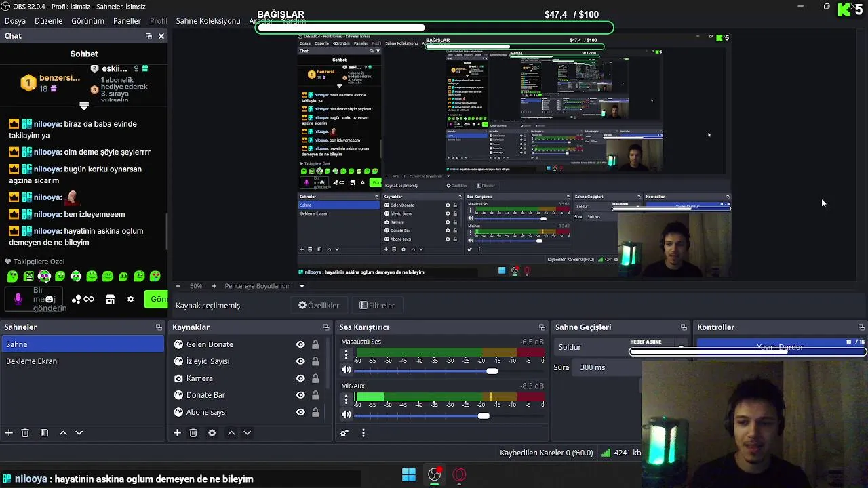This screenshot has height=488, width=868.
Task: Click trash icon under the Sahneler list
Action: click(25, 433)
